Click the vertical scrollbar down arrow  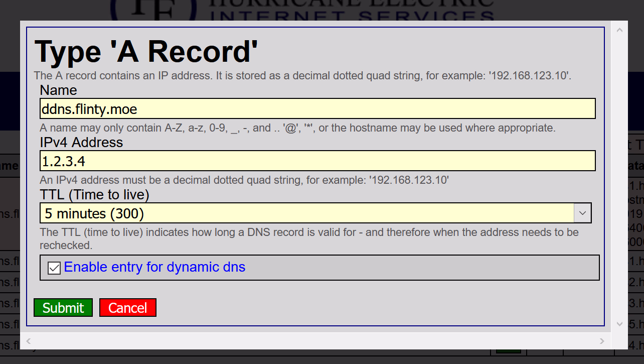(x=619, y=324)
